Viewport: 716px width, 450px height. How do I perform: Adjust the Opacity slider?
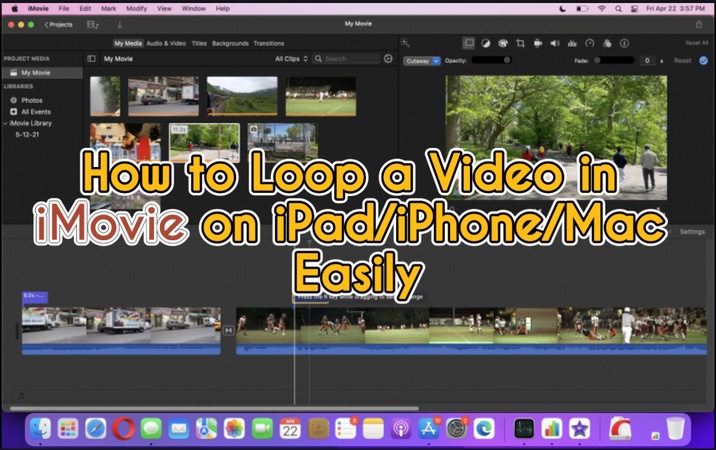pos(491,60)
